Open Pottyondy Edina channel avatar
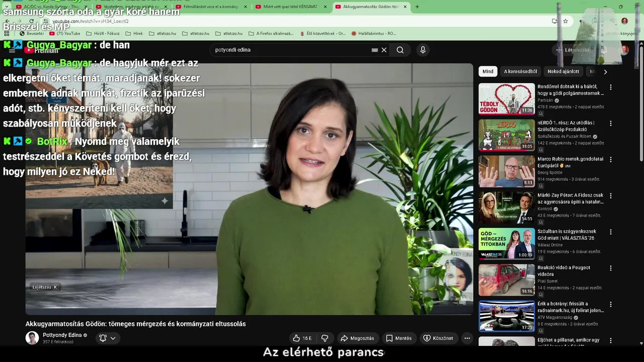 click(x=32, y=338)
